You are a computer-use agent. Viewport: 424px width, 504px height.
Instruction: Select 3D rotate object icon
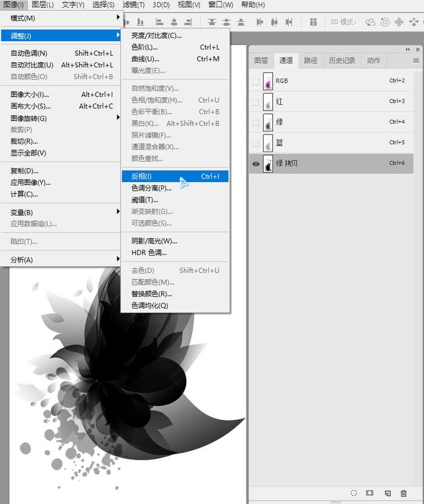click(x=370, y=22)
